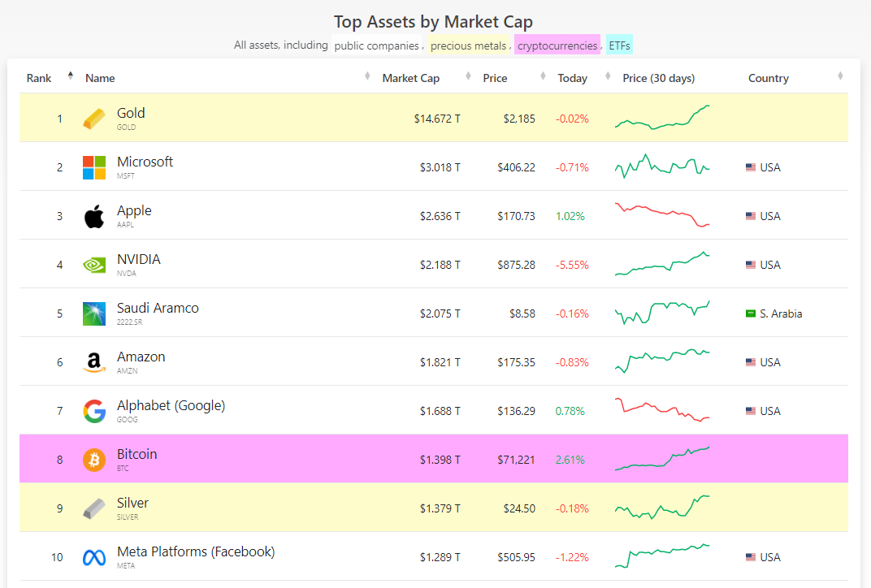Sort by Country column header
871x588 pixels.
(x=769, y=78)
